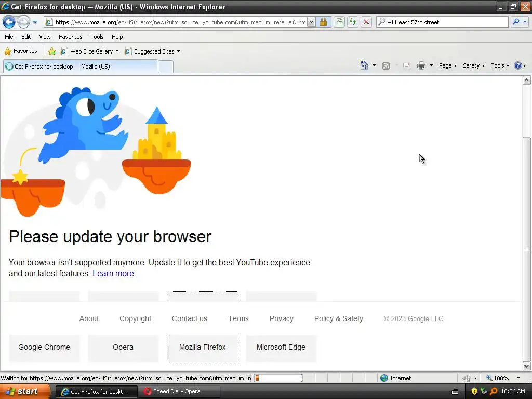The image size is (532, 399).
Task: Click the scrollbar down arrow
Action: [x=527, y=366]
